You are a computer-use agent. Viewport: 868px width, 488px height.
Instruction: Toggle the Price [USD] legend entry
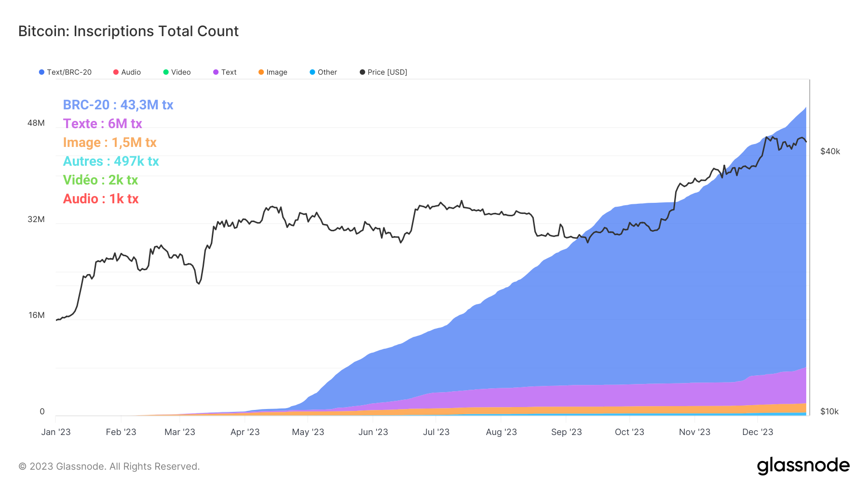[383, 72]
